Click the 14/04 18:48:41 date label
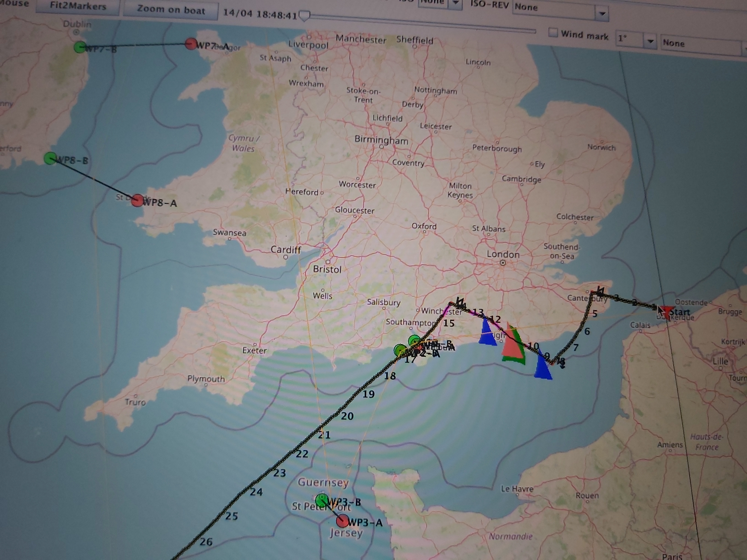 [260, 14]
